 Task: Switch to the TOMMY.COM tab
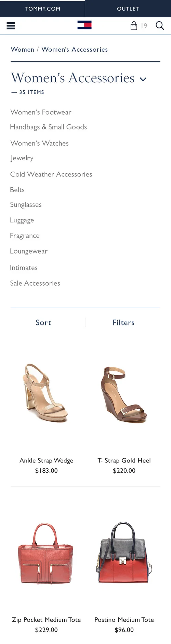click(x=42, y=9)
